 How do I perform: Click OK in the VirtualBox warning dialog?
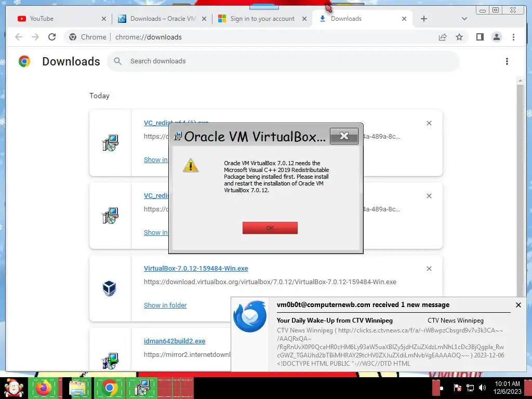[270, 228]
